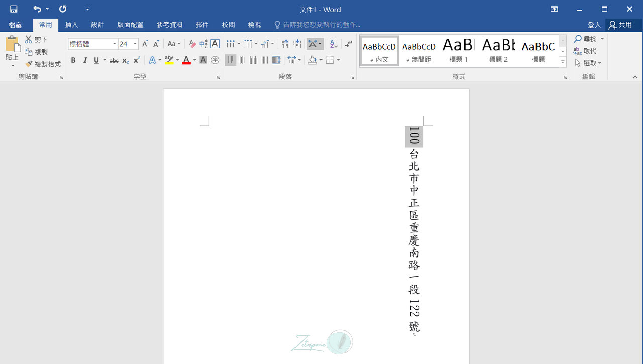Apply the yellow text highlight color
The height and width of the screenshot is (364, 643).
169,60
